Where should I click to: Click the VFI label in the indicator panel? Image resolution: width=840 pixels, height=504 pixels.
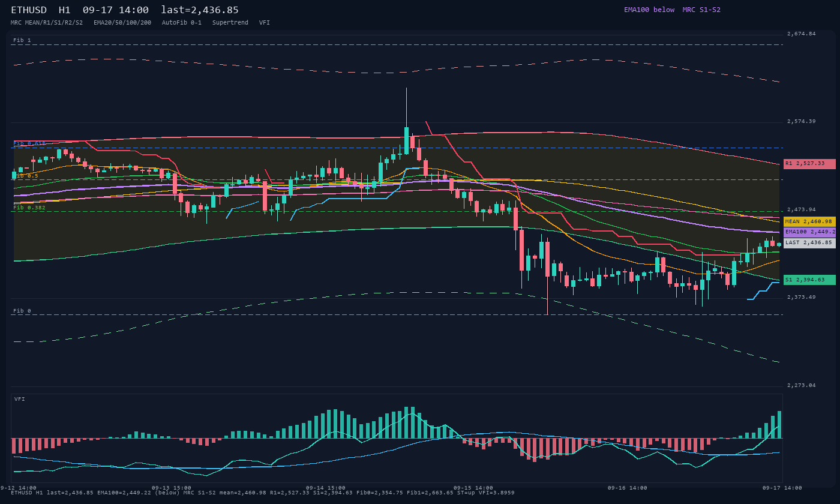(20, 399)
